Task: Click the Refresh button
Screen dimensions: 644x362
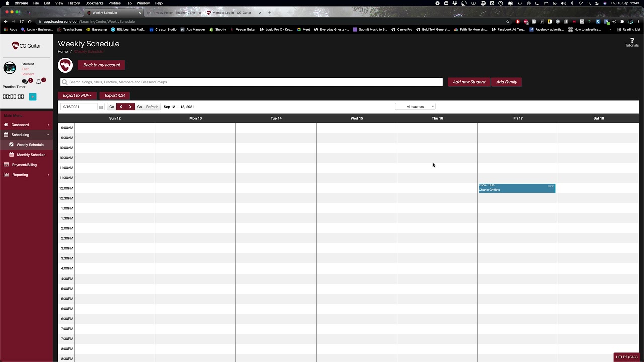Action: 152,107
